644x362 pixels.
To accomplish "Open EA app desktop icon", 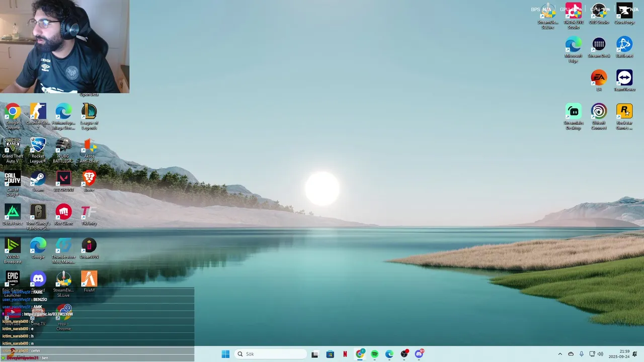I will click(599, 80).
